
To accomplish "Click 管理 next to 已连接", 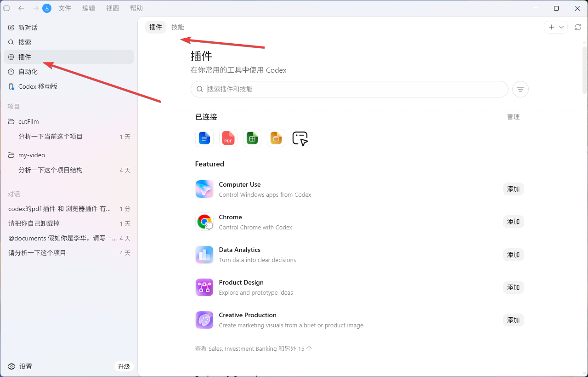I will point(514,117).
